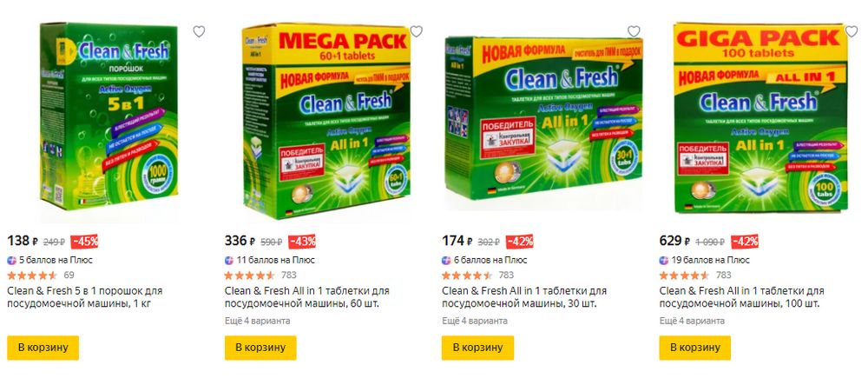The width and height of the screenshot is (868, 385).
Task: Toggle wishlist heart on GIGA PACK 100 tablets
Action: pos(852,31)
